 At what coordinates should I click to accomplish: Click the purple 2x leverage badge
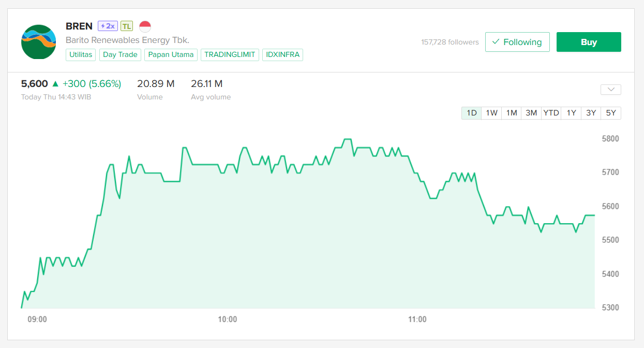pos(108,26)
